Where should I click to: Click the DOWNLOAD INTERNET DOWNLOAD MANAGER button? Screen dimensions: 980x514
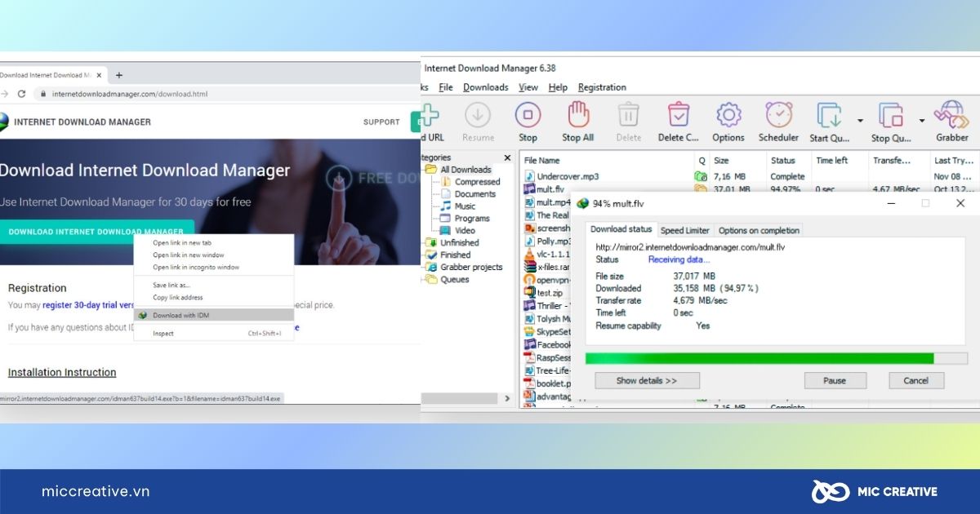click(96, 232)
